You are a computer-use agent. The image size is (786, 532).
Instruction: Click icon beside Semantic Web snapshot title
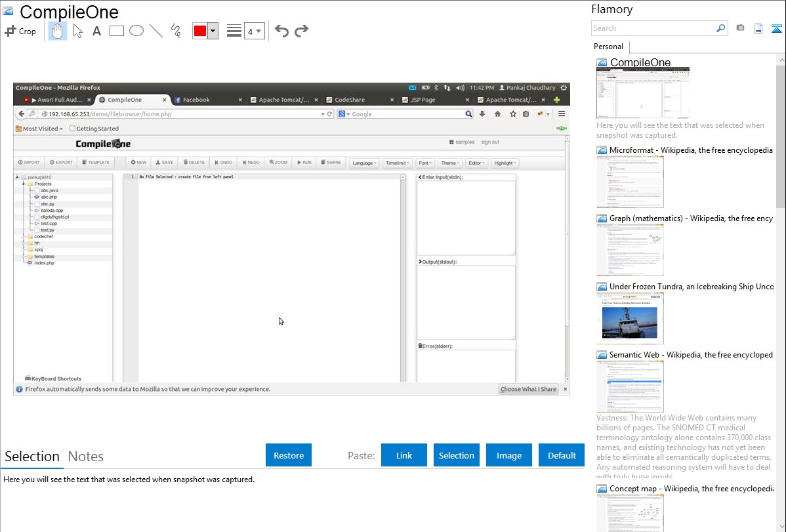602,354
